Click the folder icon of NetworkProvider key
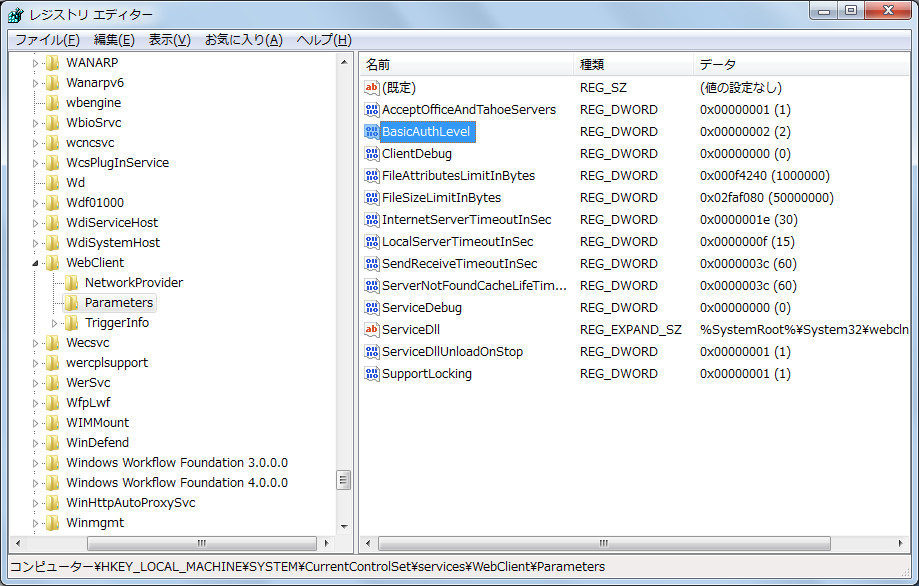This screenshot has width=919, height=586. click(x=72, y=282)
